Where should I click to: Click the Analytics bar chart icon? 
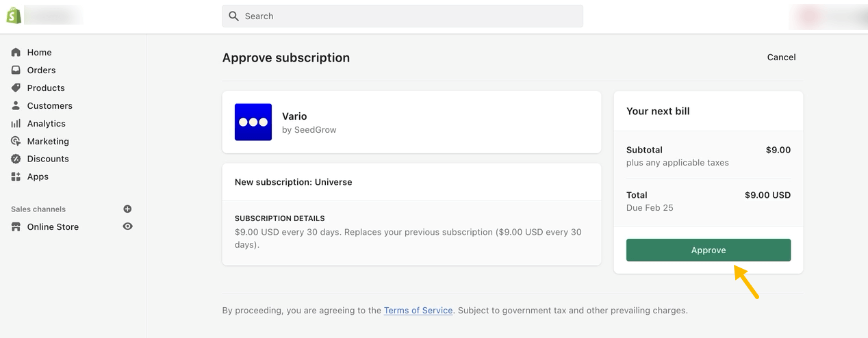[16, 123]
